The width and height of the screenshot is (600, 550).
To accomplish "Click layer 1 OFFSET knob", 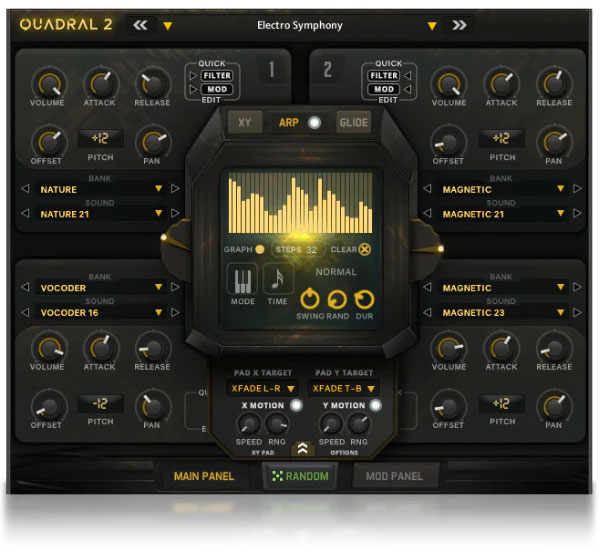I will click(49, 142).
